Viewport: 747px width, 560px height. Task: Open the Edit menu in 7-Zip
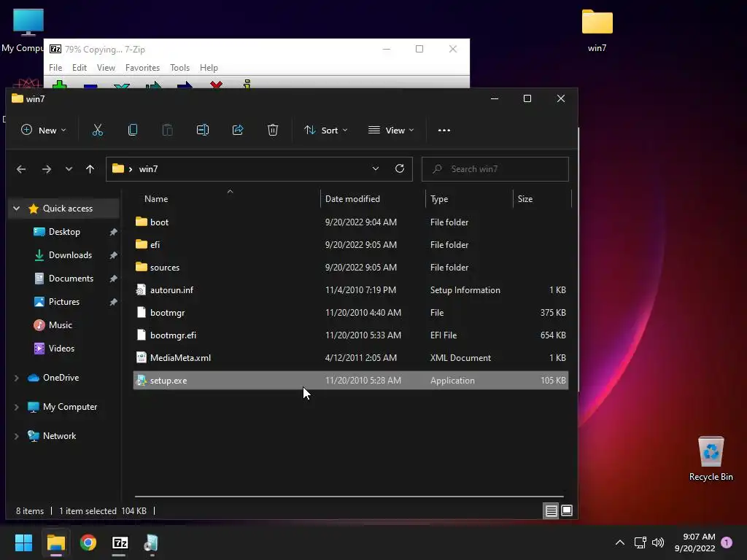(79, 68)
